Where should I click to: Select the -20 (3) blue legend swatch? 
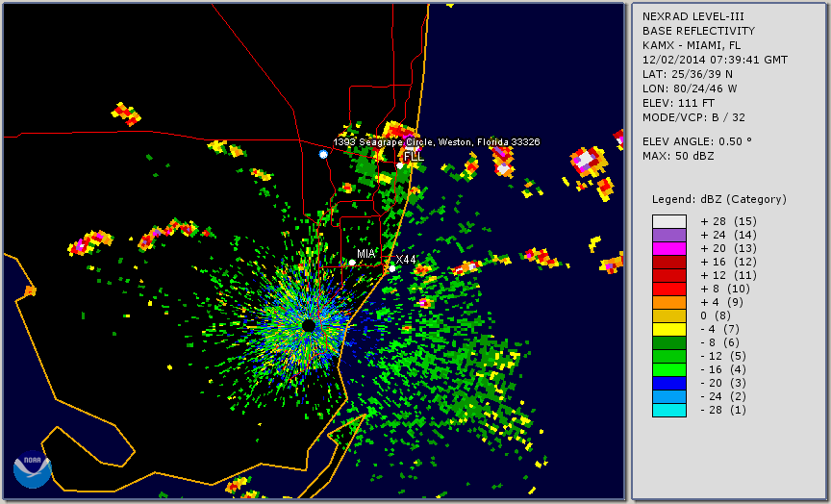[x=669, y=383]
